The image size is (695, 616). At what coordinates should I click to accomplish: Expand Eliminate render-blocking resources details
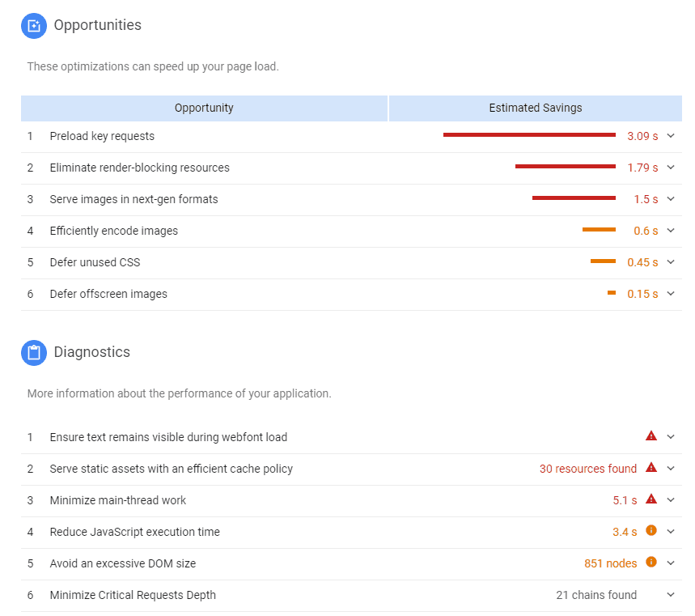671,168
